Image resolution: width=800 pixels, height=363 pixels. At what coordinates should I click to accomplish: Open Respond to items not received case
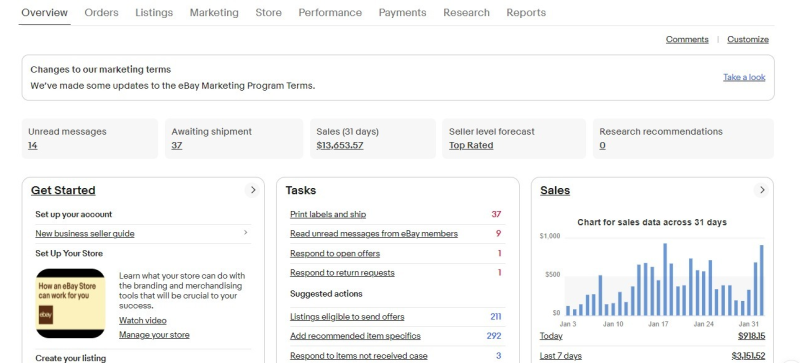pyautogui.click(x=359, y=355)
